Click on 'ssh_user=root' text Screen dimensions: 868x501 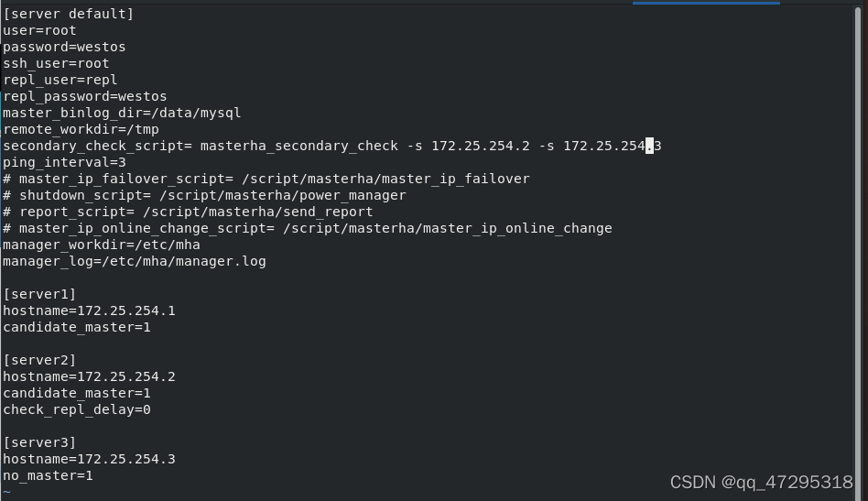click(56, 64)
